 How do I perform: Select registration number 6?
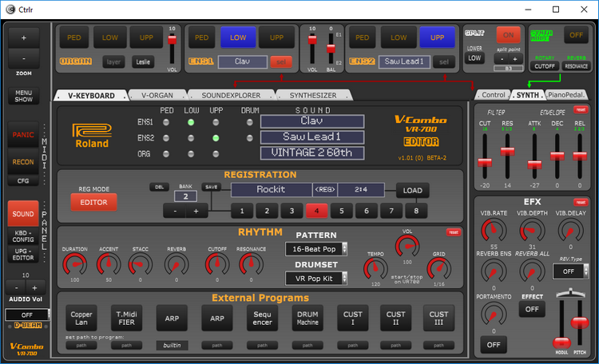point(367,211)
